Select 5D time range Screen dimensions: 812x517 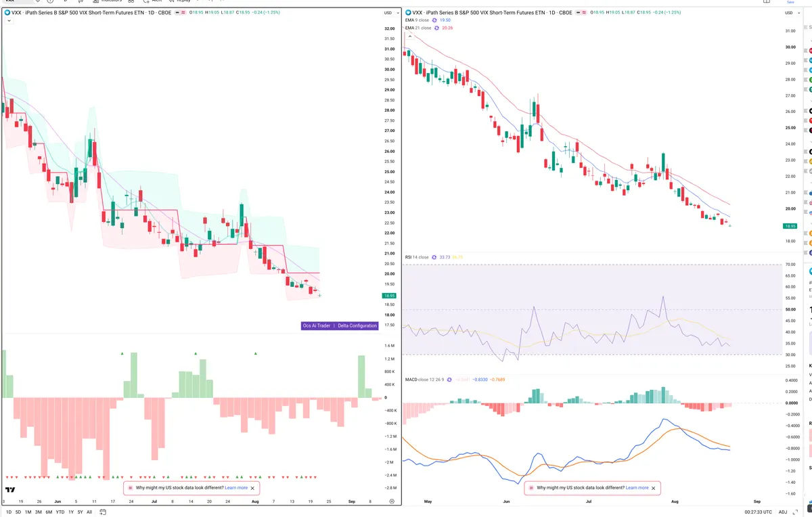(18, 512)
